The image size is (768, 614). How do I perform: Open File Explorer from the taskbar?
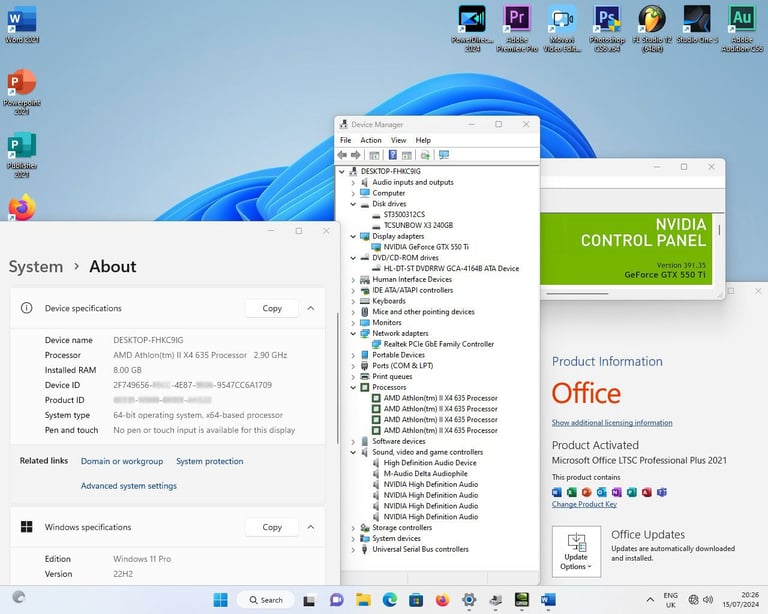tap(363, 600)
